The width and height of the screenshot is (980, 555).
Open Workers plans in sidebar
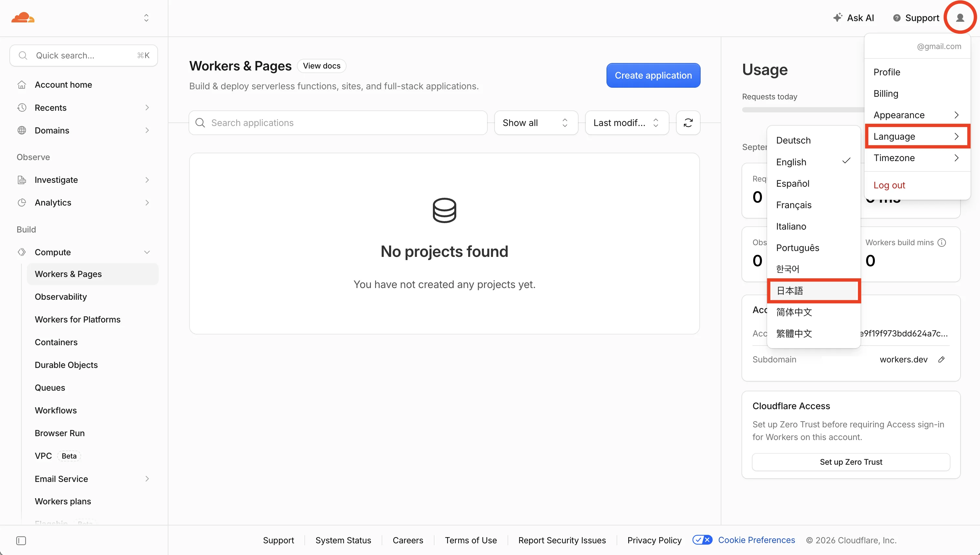[x=63, y=501]
